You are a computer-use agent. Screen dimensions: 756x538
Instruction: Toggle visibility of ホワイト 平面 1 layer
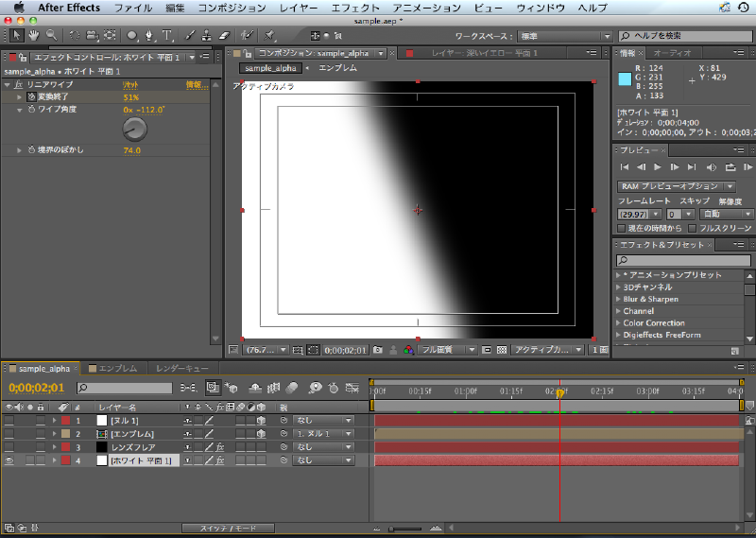click(x=9, y=460)
